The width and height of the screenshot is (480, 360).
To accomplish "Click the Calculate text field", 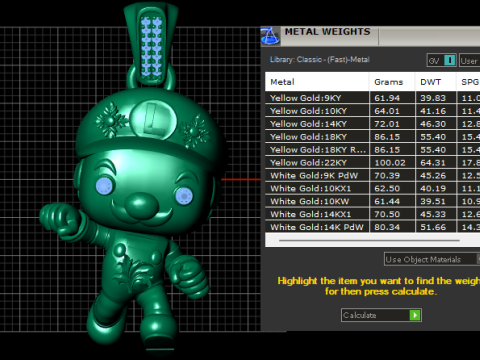I will click(375, 315).
